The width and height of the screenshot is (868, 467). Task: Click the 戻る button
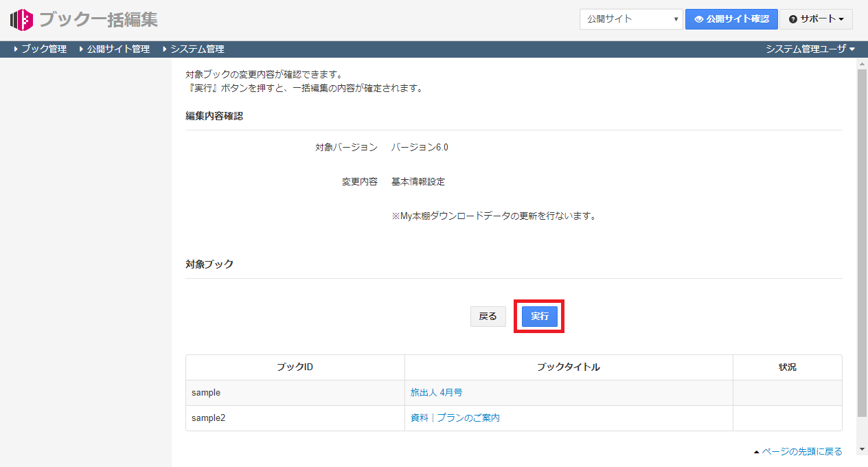click(488, 317)
